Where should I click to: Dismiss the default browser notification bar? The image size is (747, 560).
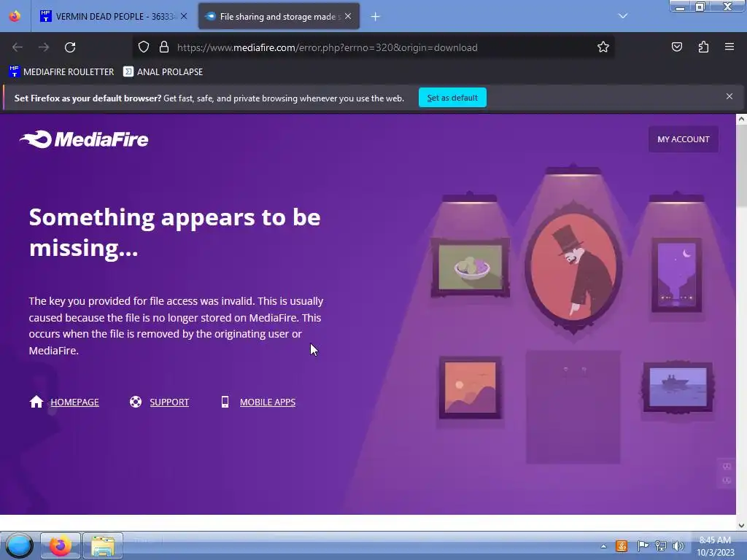coord(729,96)
